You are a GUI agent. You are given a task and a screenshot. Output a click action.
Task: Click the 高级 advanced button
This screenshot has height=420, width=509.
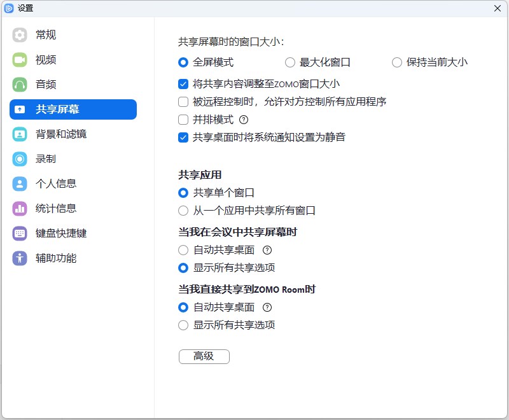click(x=204, y=356)
